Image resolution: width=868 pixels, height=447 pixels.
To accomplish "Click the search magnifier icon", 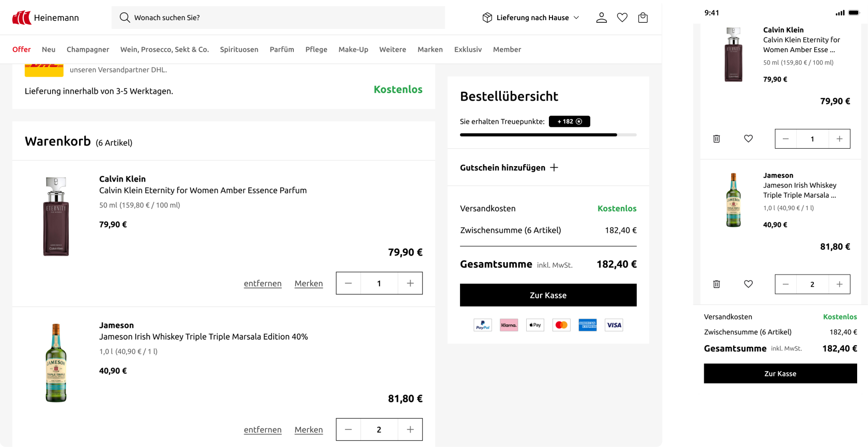I will pyautogui.click(x=124, y=18).
